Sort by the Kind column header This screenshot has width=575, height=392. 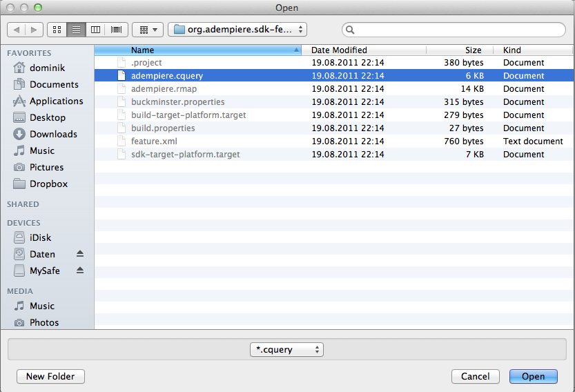[533, 50]
